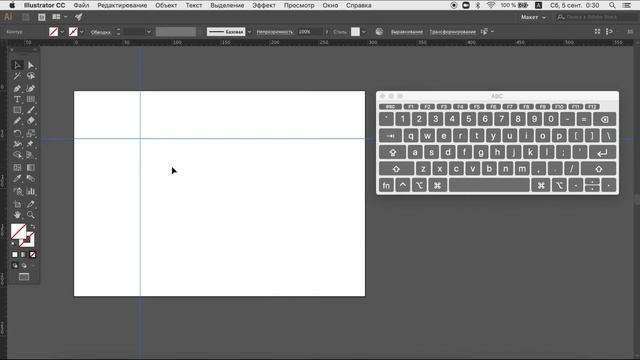Click the GPU performance rocket icon

(78, 17)
